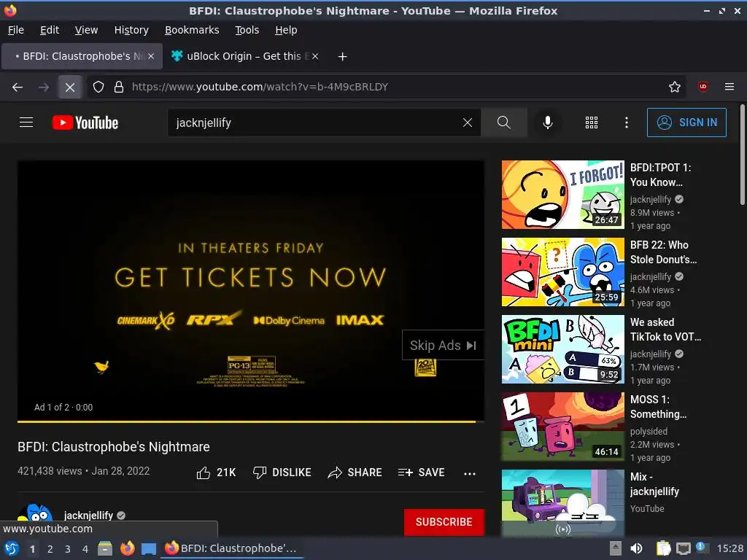Screen dimensions: 747x560
Task: Open the File menu
Action: [x=16, y=30]
